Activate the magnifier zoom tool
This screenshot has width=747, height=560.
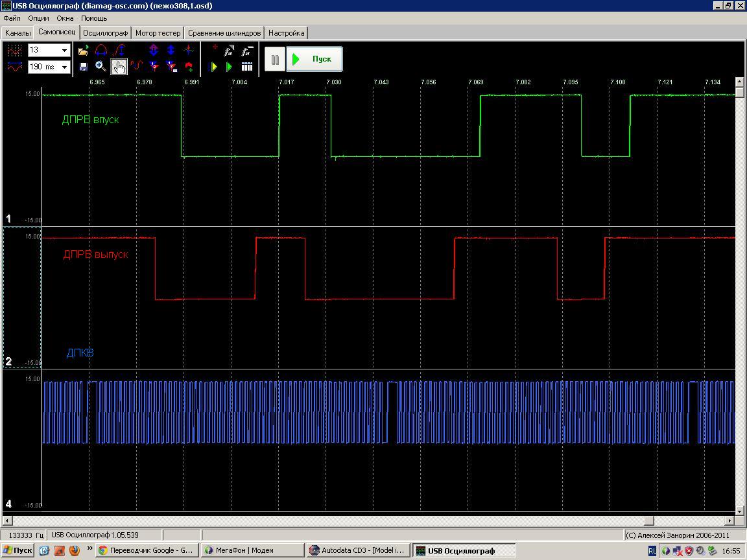(x=101, y=67)
